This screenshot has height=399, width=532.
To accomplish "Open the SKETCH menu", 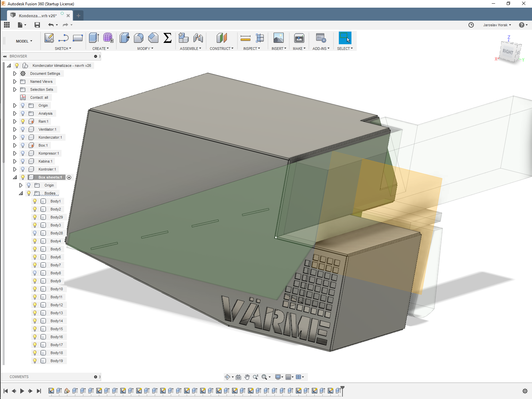I will pos(63,49).
